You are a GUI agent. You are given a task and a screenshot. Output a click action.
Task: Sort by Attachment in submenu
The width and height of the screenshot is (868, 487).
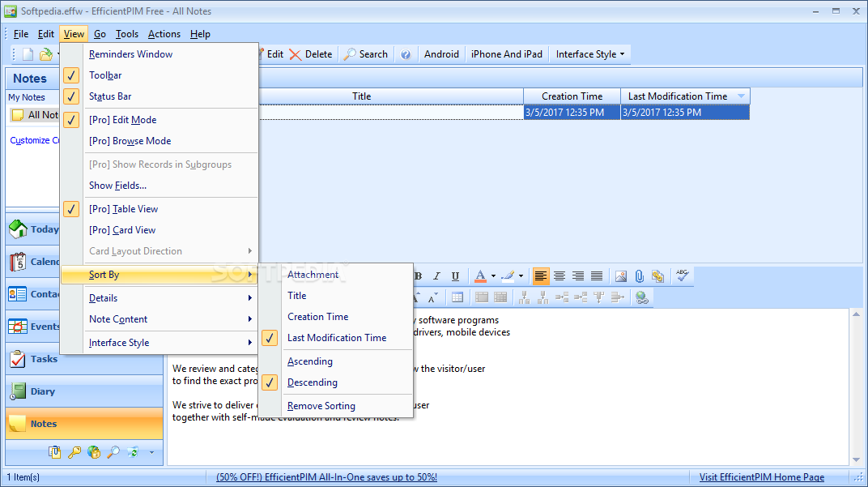[337, 275]
